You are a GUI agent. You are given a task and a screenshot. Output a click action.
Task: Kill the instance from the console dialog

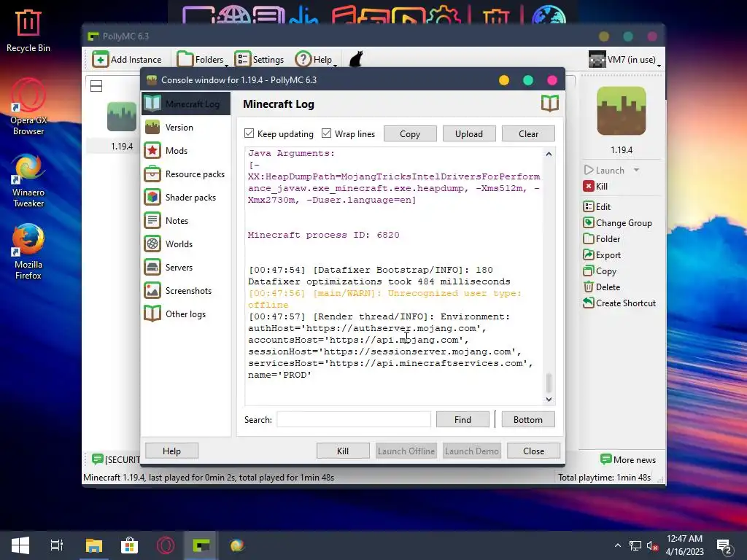coord(343,451)
